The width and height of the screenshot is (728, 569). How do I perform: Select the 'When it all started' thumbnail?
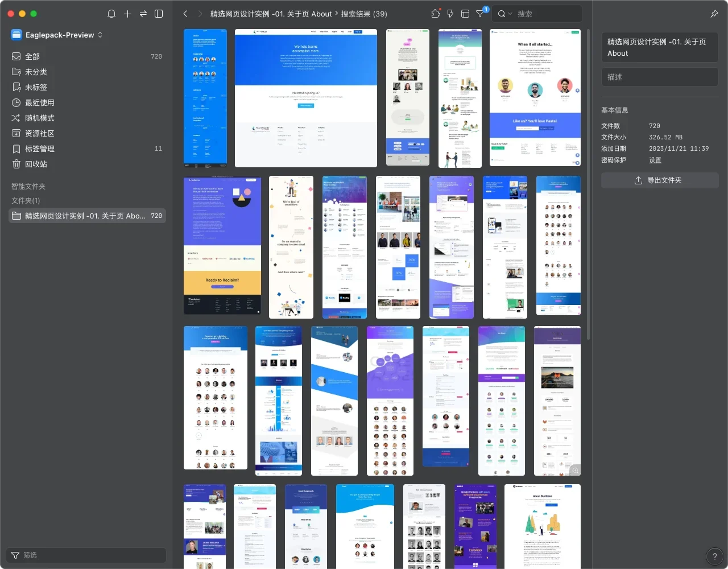(535, 98)
